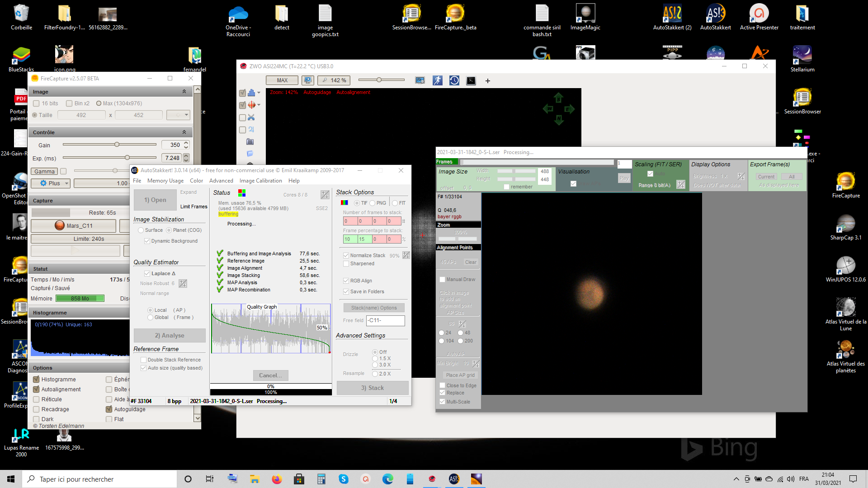The image size is (868, 488).
Task: Open Memory Usage menu
Action: [x=165, y=181]
